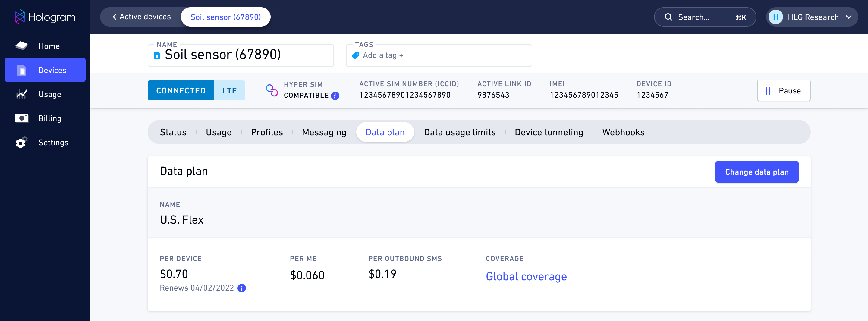
Task: Open Home via its sidebar icon
Action: pyautogui.click(x=22, y=46)
